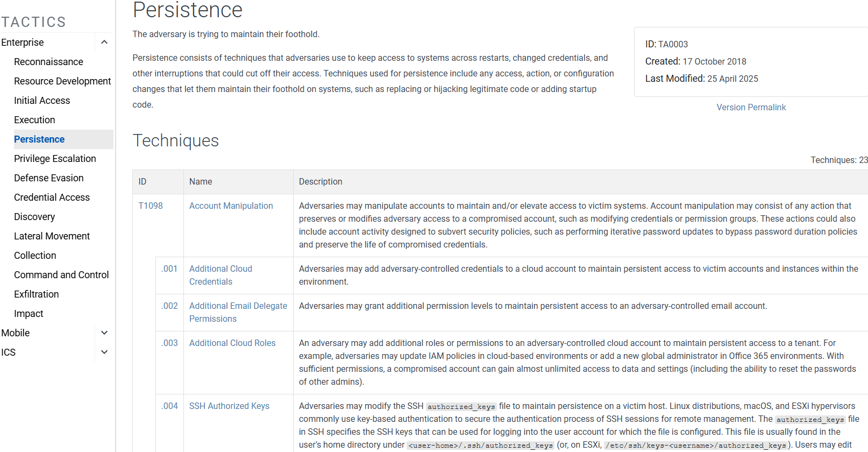Open Command and Control tactic
This screenshot has height=452, width=868.
61,275
